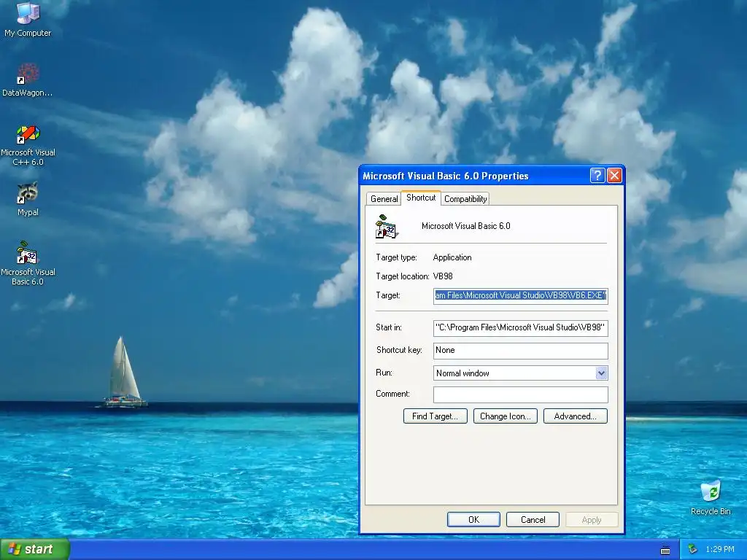Select the Mypal raccoon desktop icon
The height and width of the screenshot is (560, 747).
click(28, 199)
